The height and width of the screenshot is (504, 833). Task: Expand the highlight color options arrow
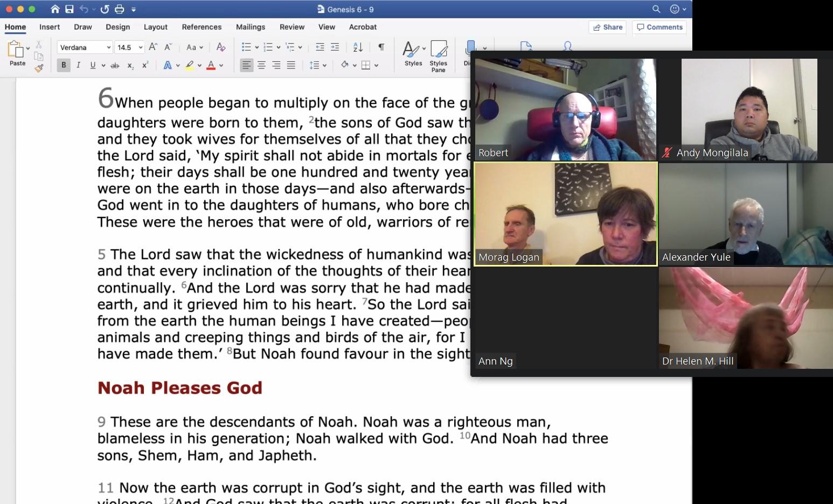pos(199,66)
